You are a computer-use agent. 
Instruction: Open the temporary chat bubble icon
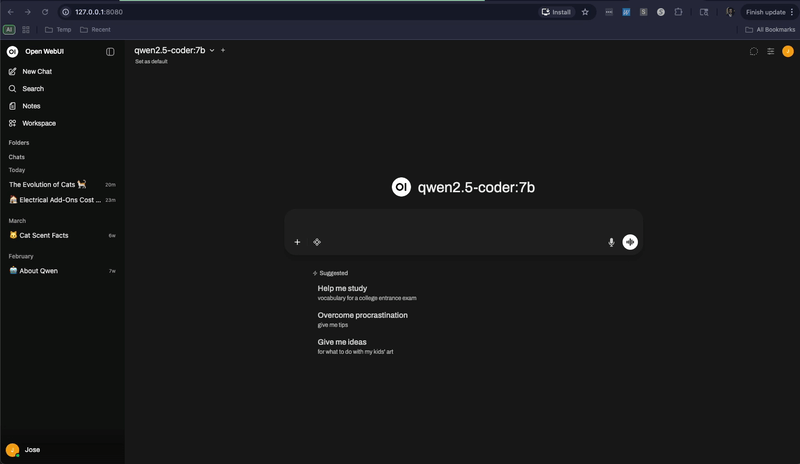pos(754,52)
